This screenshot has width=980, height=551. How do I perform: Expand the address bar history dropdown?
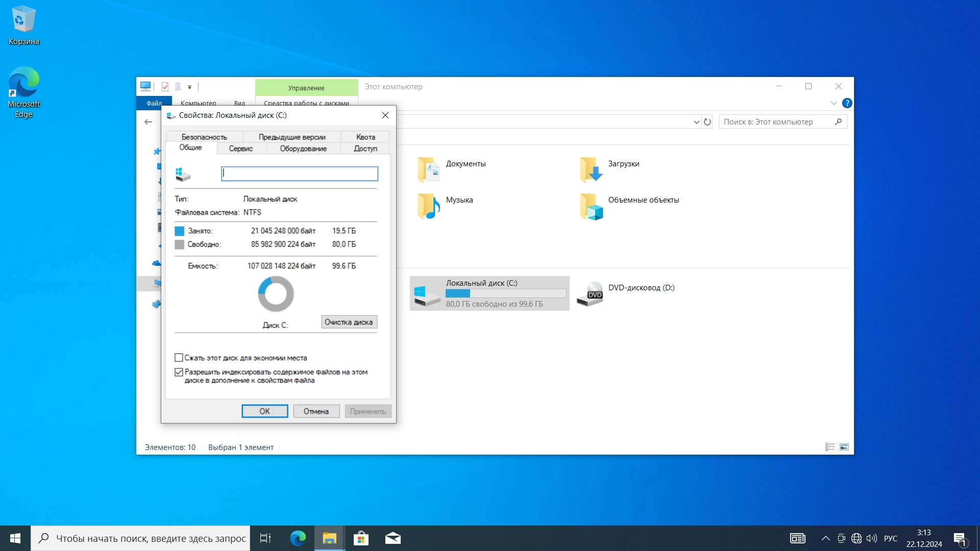[x=696, y=122]
